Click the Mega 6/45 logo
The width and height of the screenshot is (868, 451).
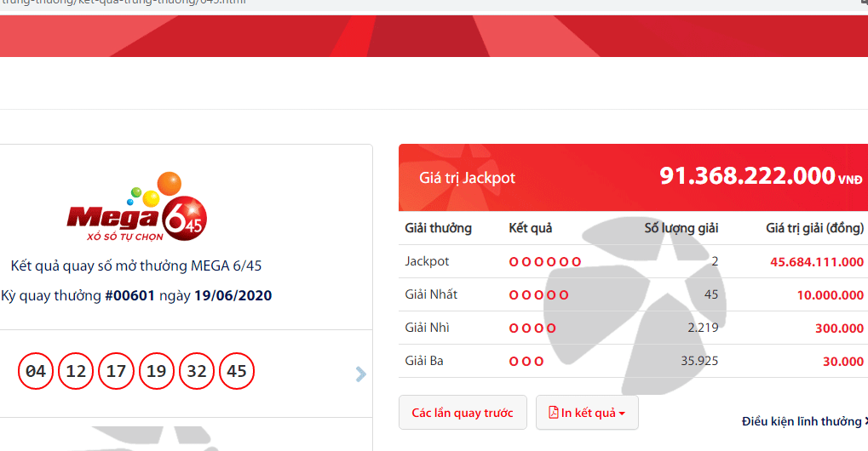pyautogui.click(x=136, y=208)
